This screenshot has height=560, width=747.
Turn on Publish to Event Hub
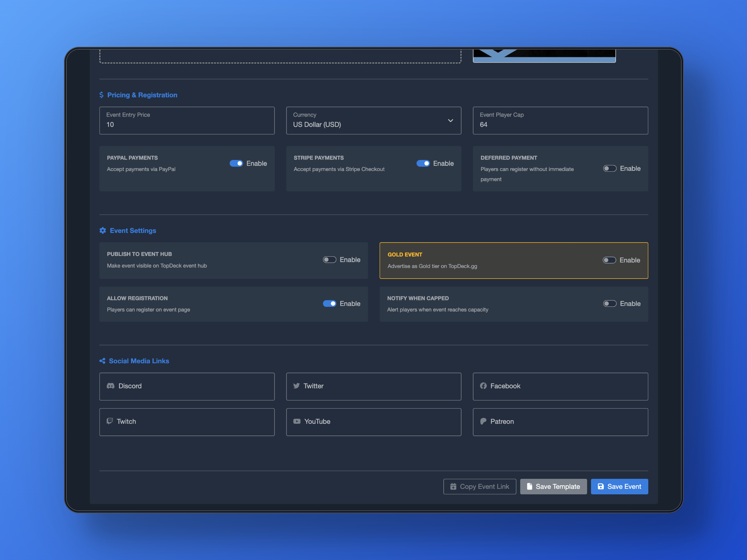click(x=329, y=260)
